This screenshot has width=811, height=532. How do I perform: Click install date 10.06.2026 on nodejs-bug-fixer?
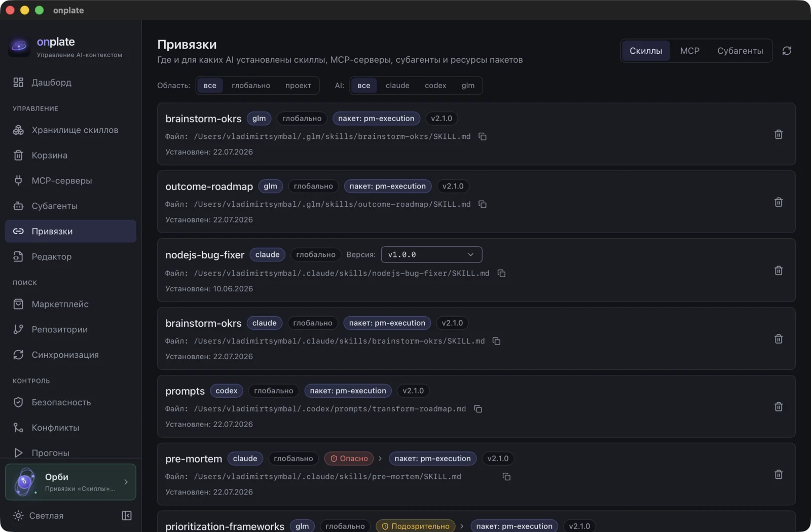(x=233, y=289)
